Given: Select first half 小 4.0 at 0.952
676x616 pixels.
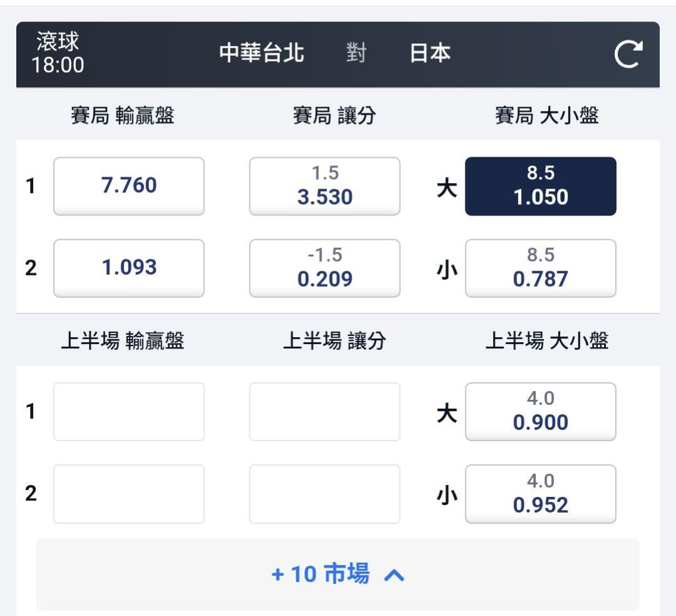Looking at the screenshot, I should click(x=540, y=494).
